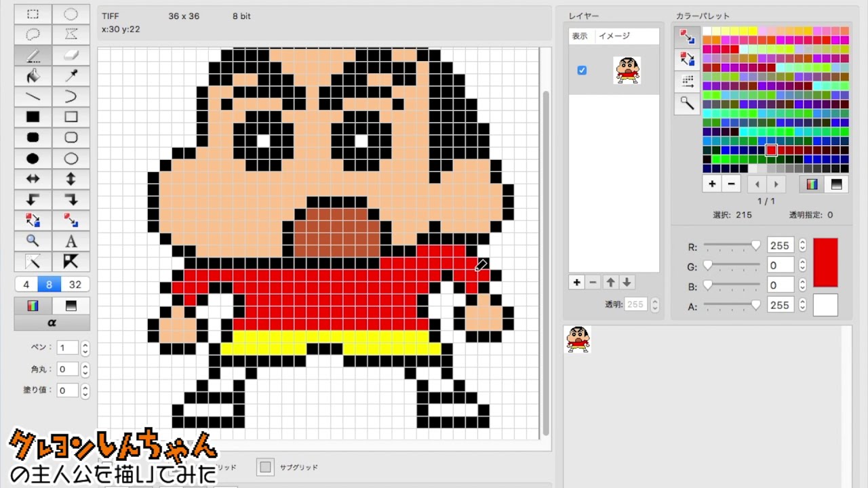
Task: Add a color to the palette
Action: 712,184
